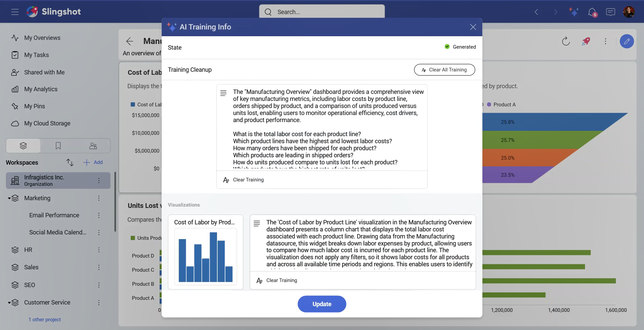The width and height of the screenshot is (644, 330).
Task: Open Email Performance project
Action: pyautogui.click(x=54, y=215)
